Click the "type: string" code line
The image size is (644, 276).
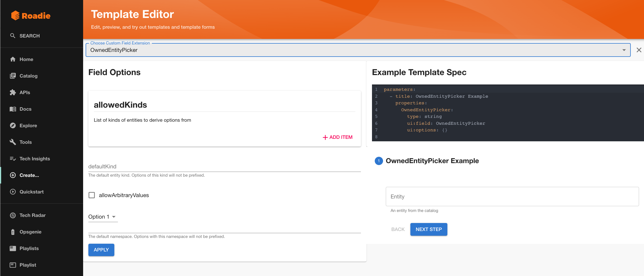424,116
